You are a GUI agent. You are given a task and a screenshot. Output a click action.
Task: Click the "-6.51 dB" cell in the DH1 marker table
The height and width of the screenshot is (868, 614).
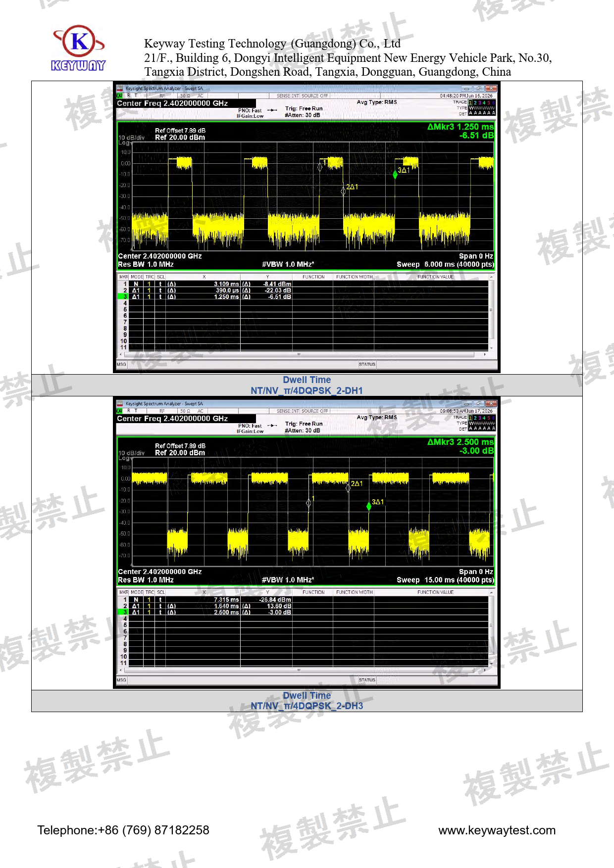click(x=280, y=297)
